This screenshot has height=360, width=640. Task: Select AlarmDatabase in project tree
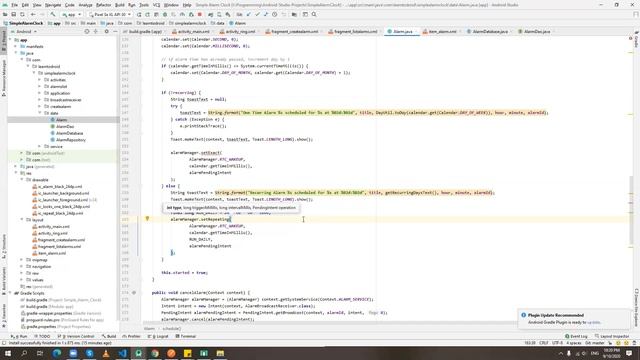[x=69, y=133]
